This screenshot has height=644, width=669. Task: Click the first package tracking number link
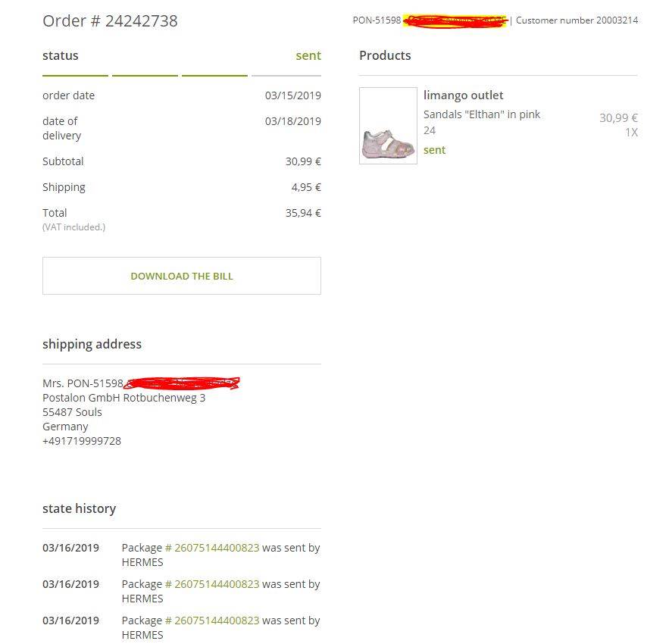click(212, 548)
